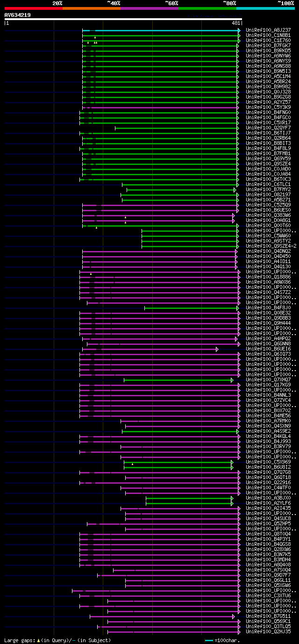Open the UniRef100_C1N8B1 hit label
The width and height of the screenshot is (299, 644).
pos(268,35)
